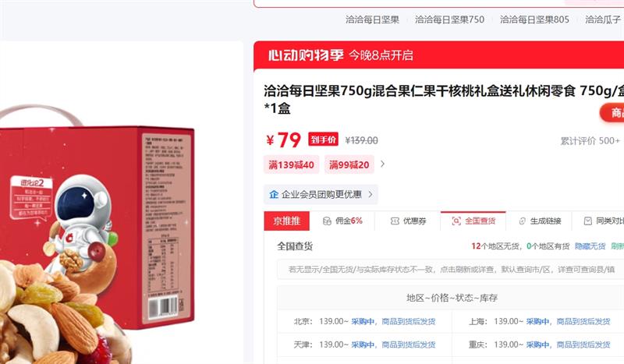Click the 优惠券 coupon icon

[x=395, y=221]
